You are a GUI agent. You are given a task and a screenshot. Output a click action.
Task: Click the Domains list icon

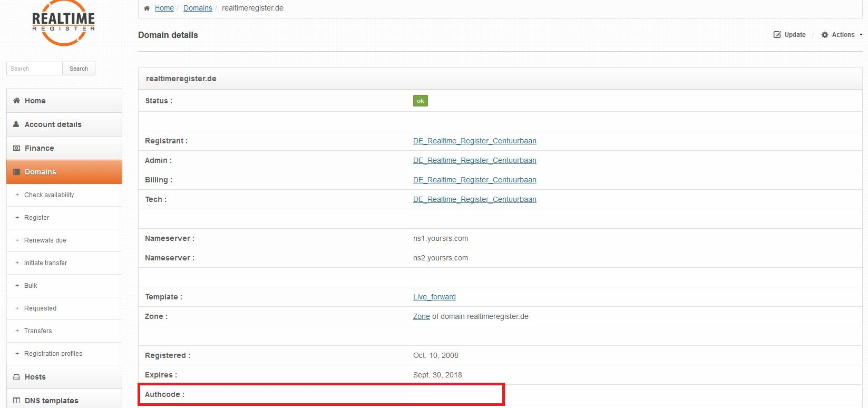click(x=16, y=172)
